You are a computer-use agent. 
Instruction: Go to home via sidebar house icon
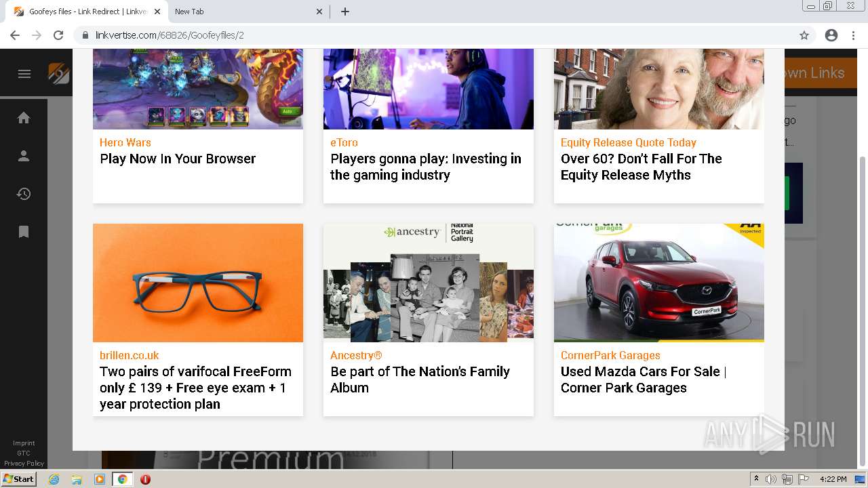[24, 118]
